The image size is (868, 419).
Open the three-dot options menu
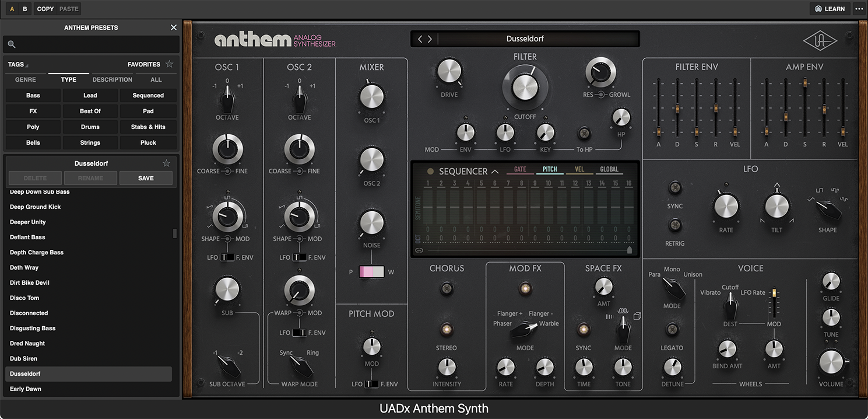[859, 9]
